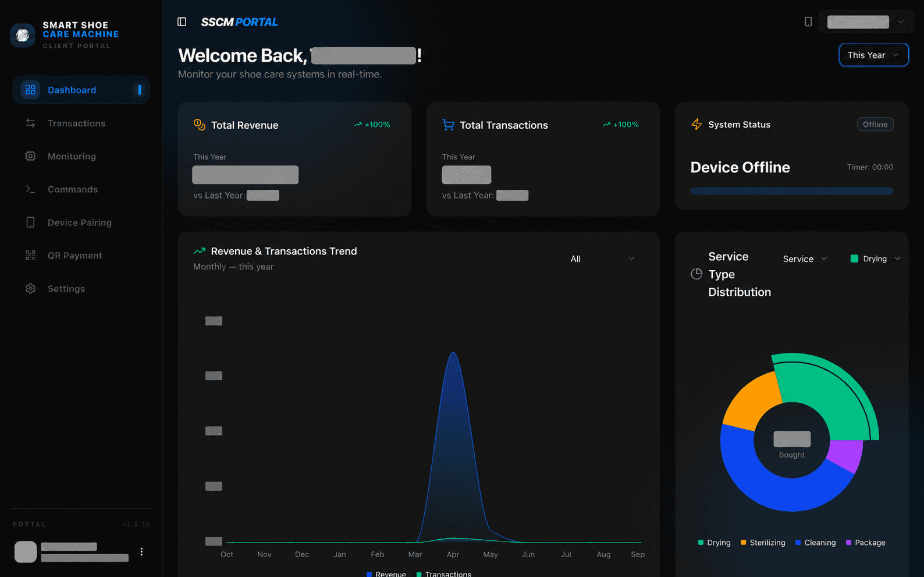Click the Total Revenue +100% growth indicator

(x=372, y=125)
